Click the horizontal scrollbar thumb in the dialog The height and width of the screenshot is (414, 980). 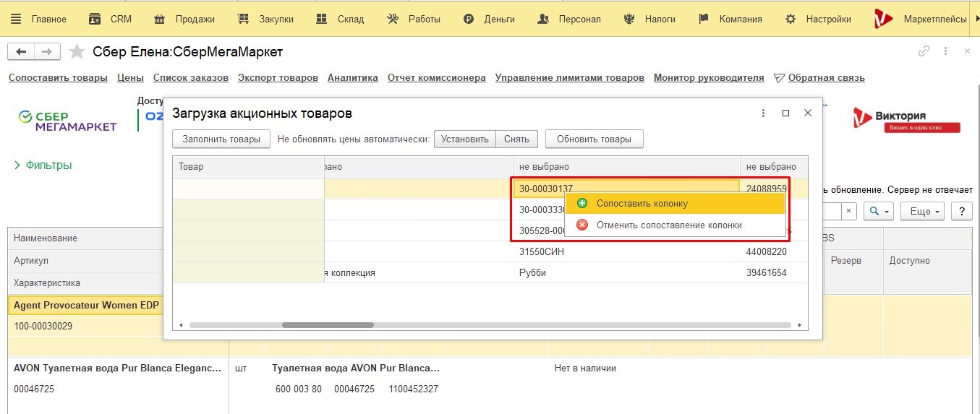point(328,325)
